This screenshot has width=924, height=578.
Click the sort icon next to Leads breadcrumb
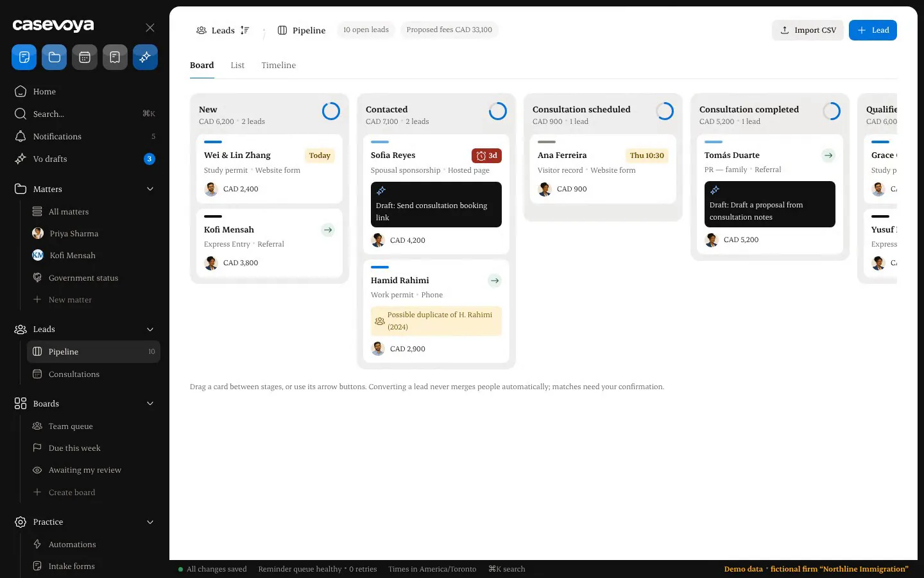pos(244,30)
